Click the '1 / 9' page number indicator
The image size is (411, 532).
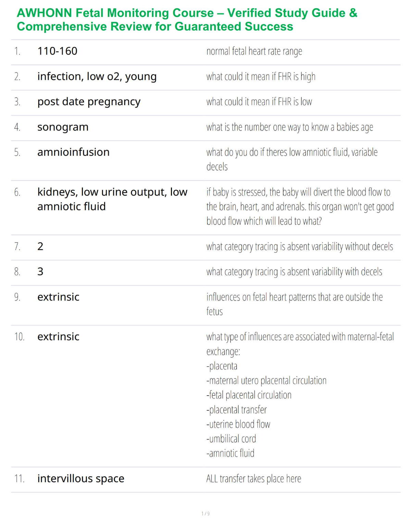click(206, 514)
